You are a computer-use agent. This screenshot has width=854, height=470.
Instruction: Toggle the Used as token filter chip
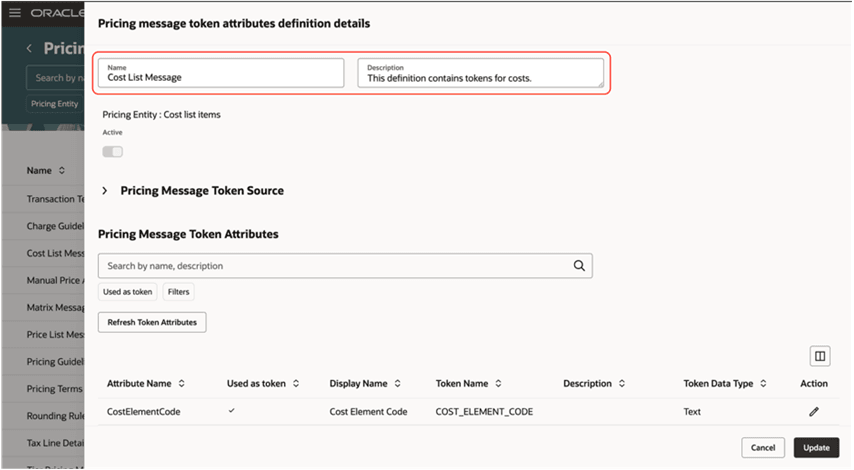[127, 292]
